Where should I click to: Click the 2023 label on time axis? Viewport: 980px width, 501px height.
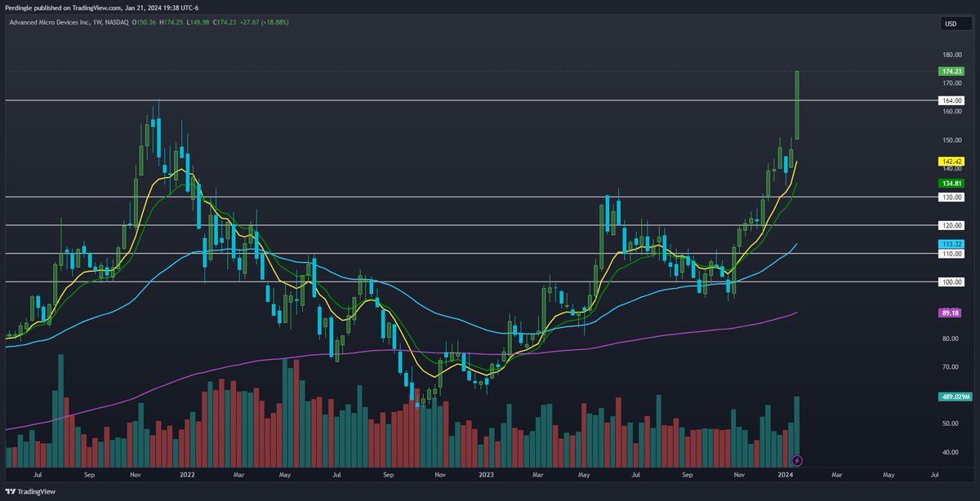point(486,473)
